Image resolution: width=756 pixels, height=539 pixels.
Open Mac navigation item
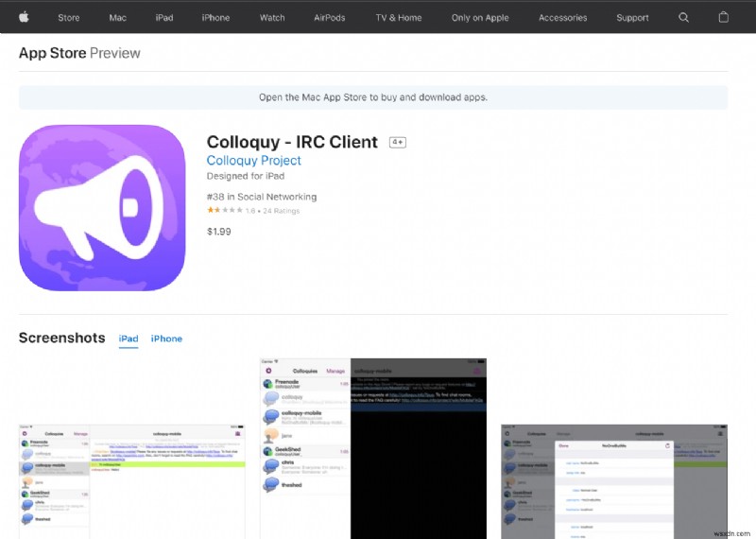point(117,18)
